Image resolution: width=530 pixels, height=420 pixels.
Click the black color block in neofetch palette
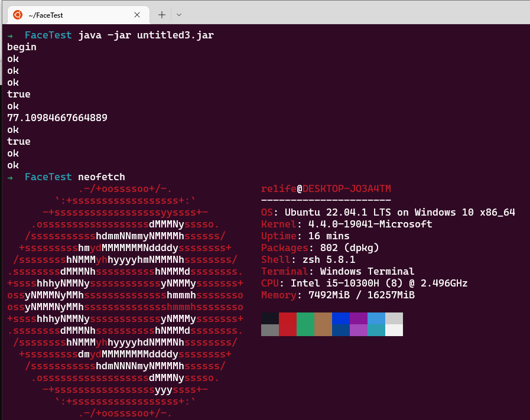[x=270, y=318]
